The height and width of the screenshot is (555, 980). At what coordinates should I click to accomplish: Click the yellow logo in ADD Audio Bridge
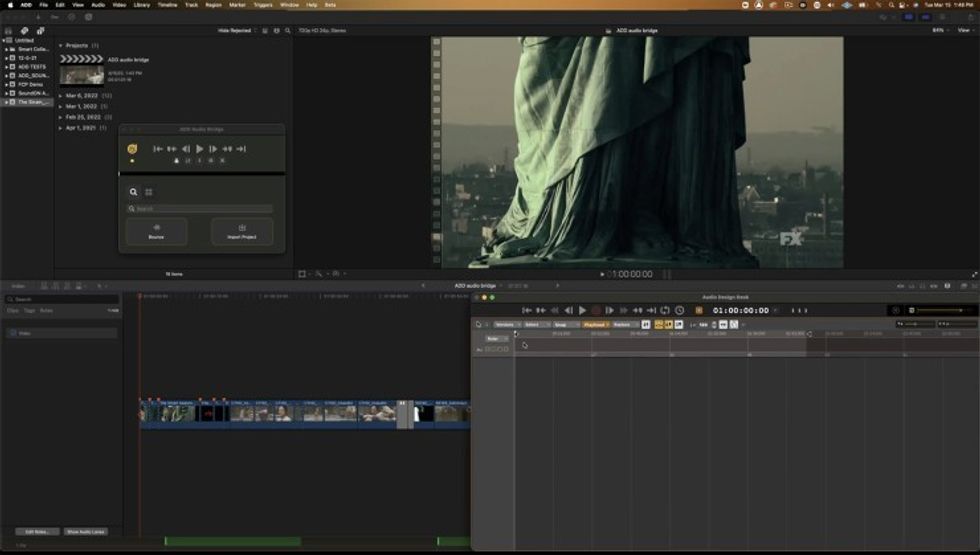132,149
